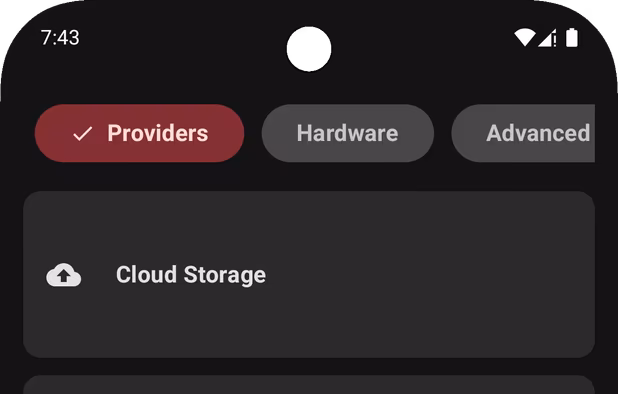
Task: Open the Cloud Storage entry
Action: (309, 275)
